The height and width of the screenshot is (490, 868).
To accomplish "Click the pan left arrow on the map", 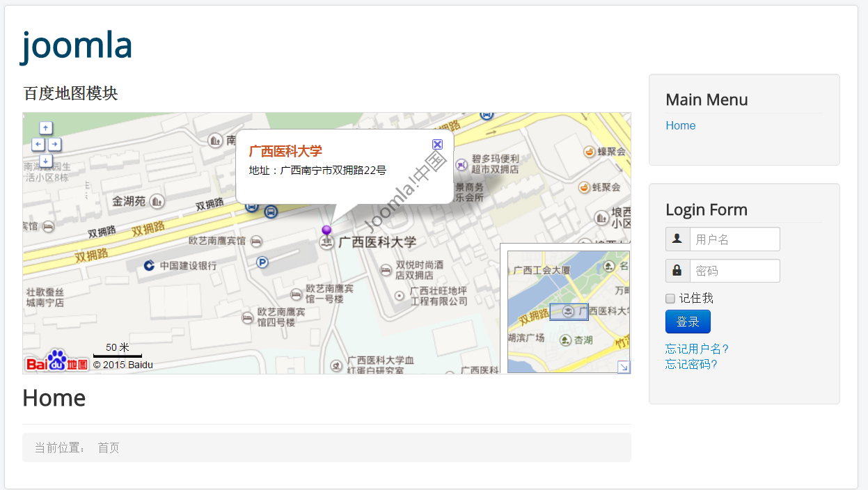I will (38, 143).
